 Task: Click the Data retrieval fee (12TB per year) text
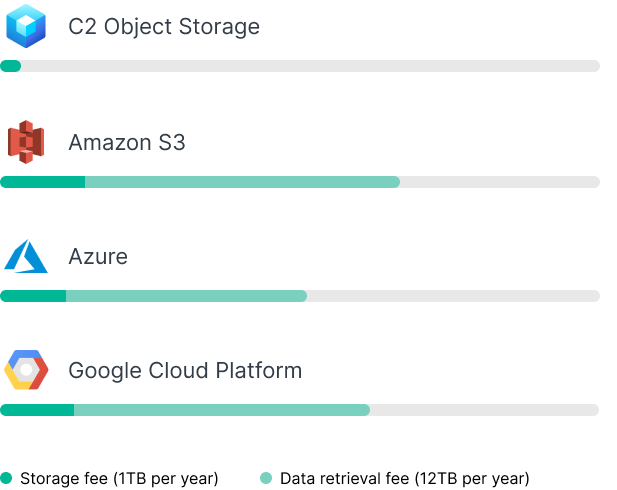[x=405, y=479]
